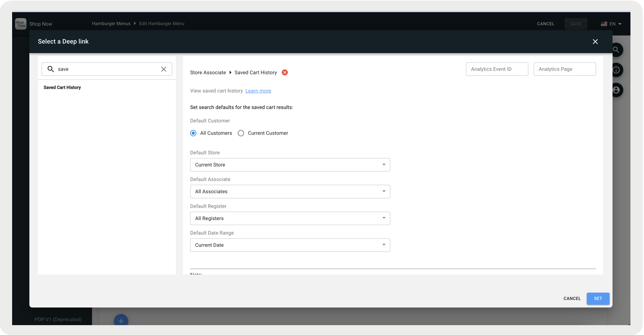Focus the Analytics Page field
Image resolution: width=644 pixels, height=335 pixels.
pos(565,69)
